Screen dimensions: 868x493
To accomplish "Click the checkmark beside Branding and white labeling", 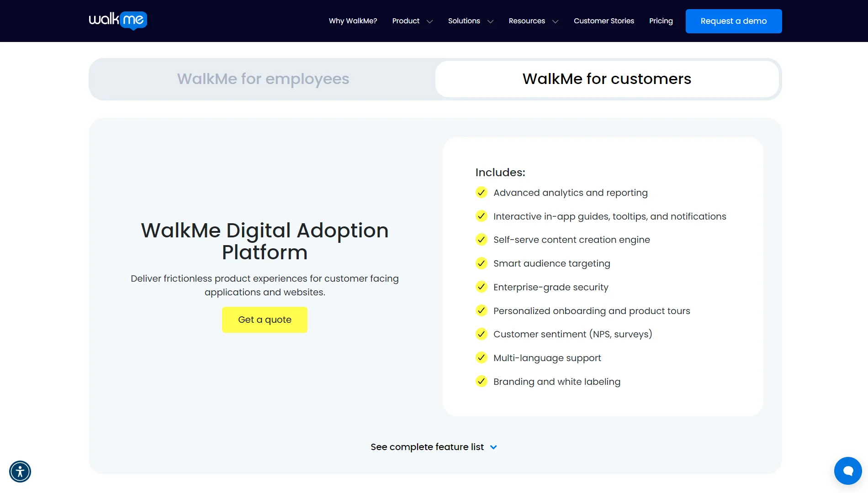I will (481, 382).
